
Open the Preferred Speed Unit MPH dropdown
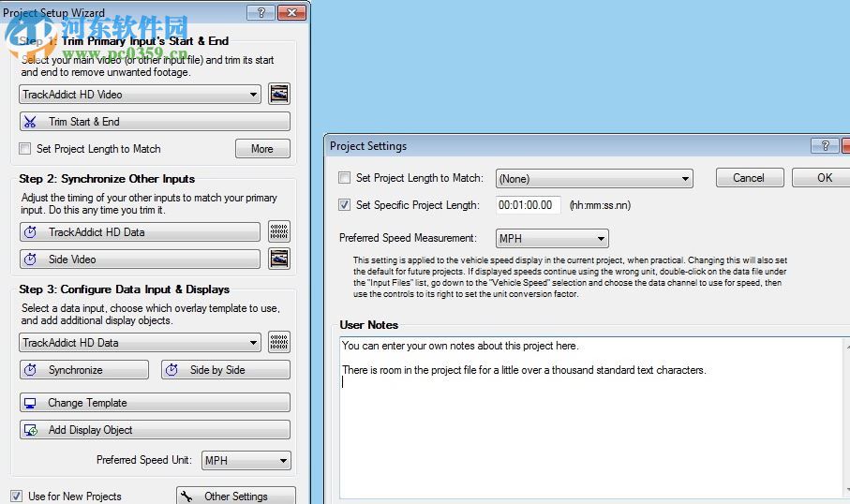(x=246, y=460)
